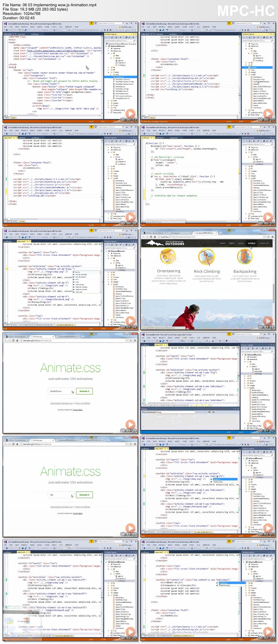
Task: Click the Visual Studio logo icon in 00:00:13 frame
Action: (5, 24)
